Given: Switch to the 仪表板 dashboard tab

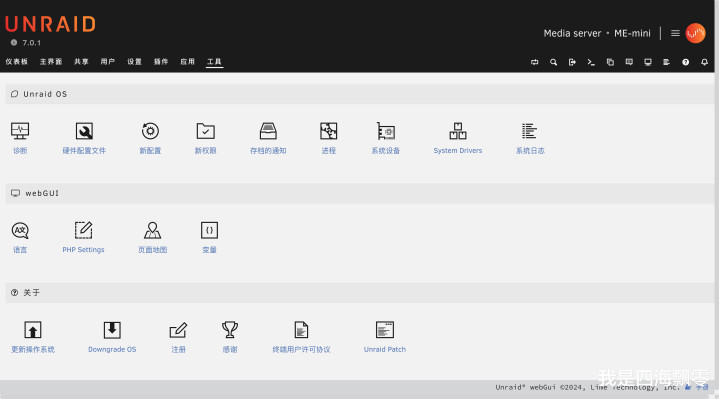Looking at the screenshot, I should click(17, 61).
